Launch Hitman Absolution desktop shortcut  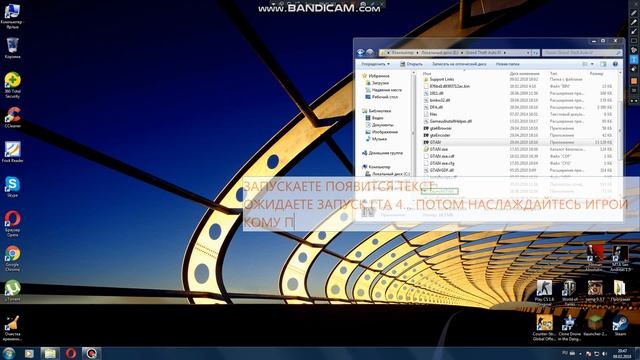pyautogui.click(x=594, y=258)
